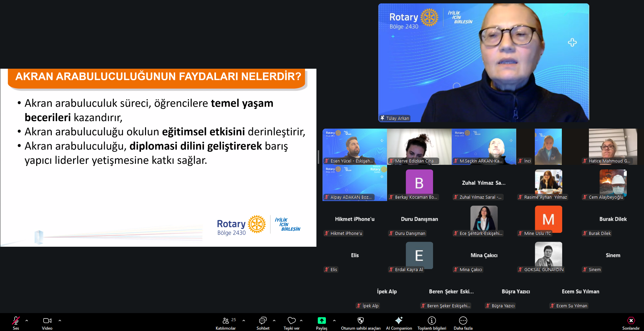Expand the chevron next to Sohbet

coord(274,320)
